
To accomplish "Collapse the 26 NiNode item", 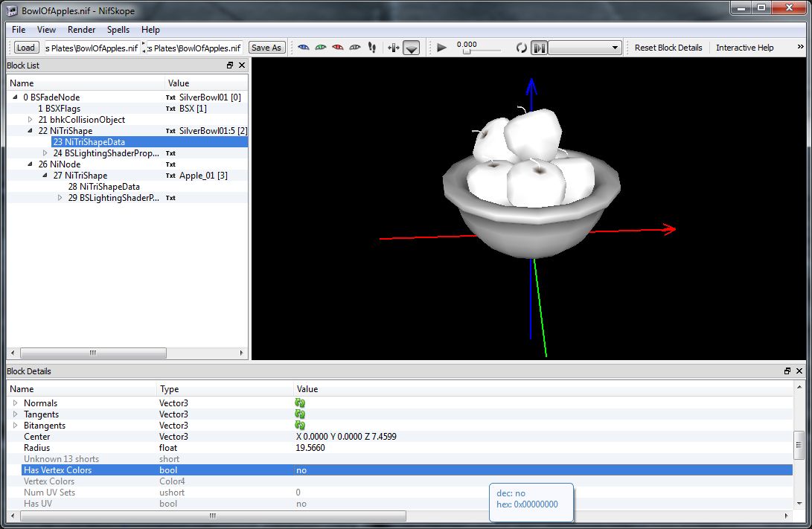I will coord(30,164).
